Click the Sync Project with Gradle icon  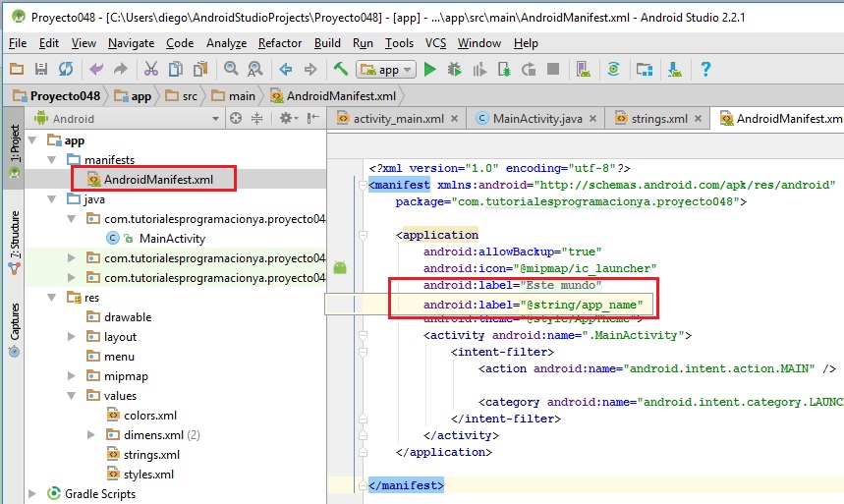614,69
